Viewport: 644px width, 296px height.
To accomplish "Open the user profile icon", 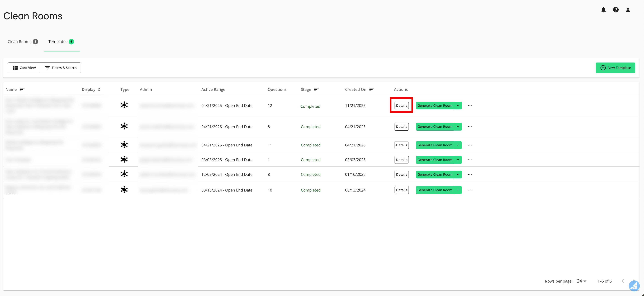I will pos(628,10).
